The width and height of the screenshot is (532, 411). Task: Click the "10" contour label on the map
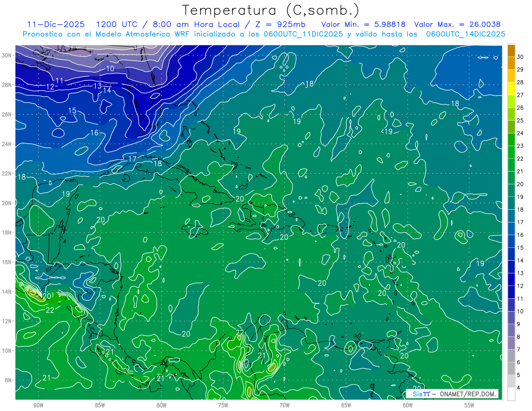tap(110, 69)
